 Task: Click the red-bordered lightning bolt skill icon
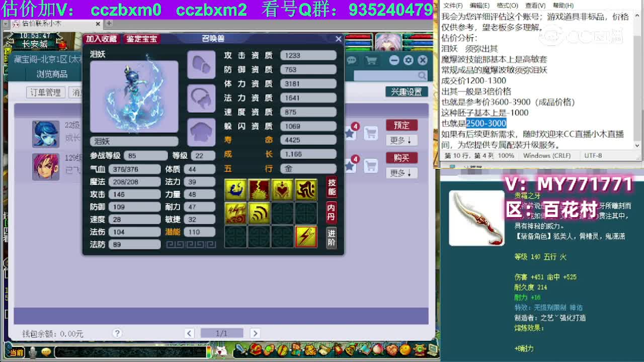306,236
